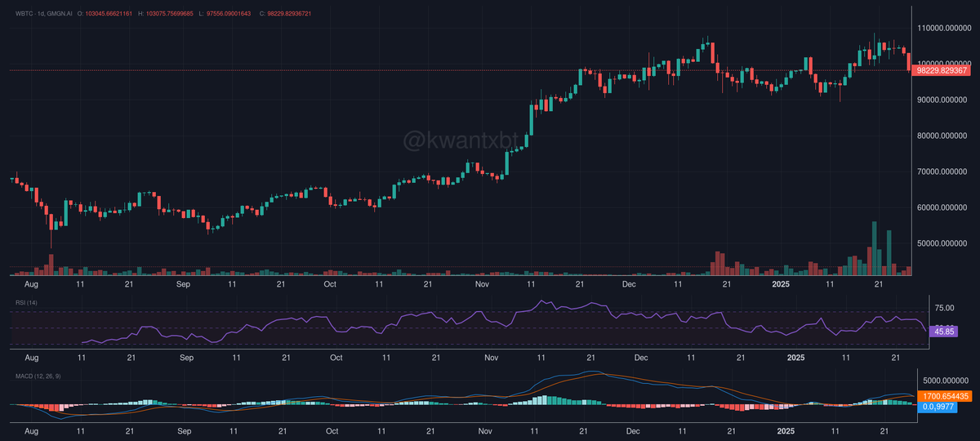The width and height of the screenshot is (980, 441).
Task: Click the purple RSI value tag 45.85
Action: (942, 332)
